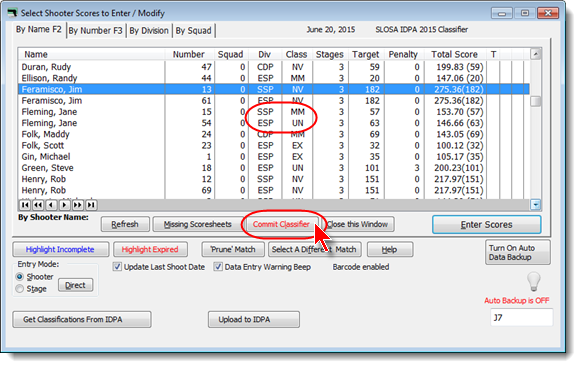Image resolution: width=581 pixels, height=368 pixels.
Task: Click Highlight Incomplete button
Action: pos(61,249)
